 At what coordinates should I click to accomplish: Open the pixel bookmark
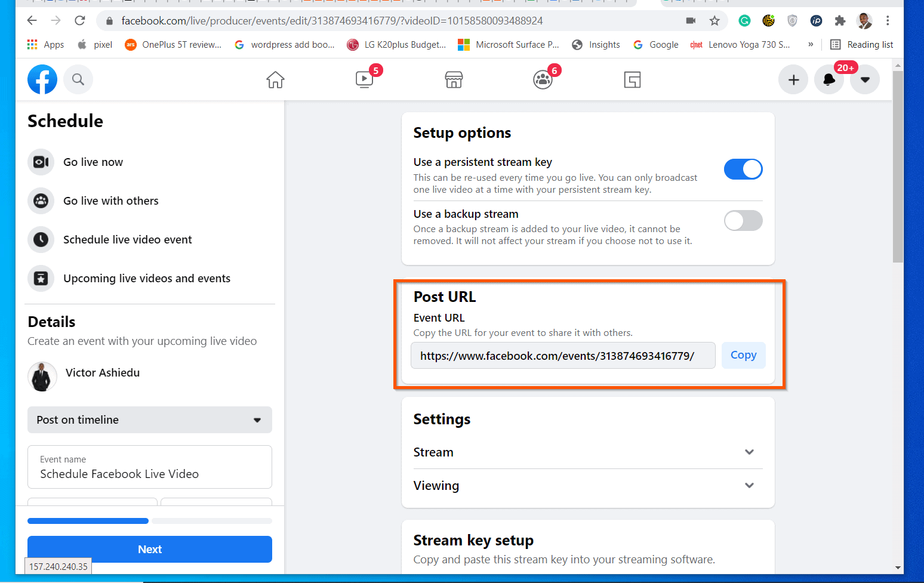point(95,45)
